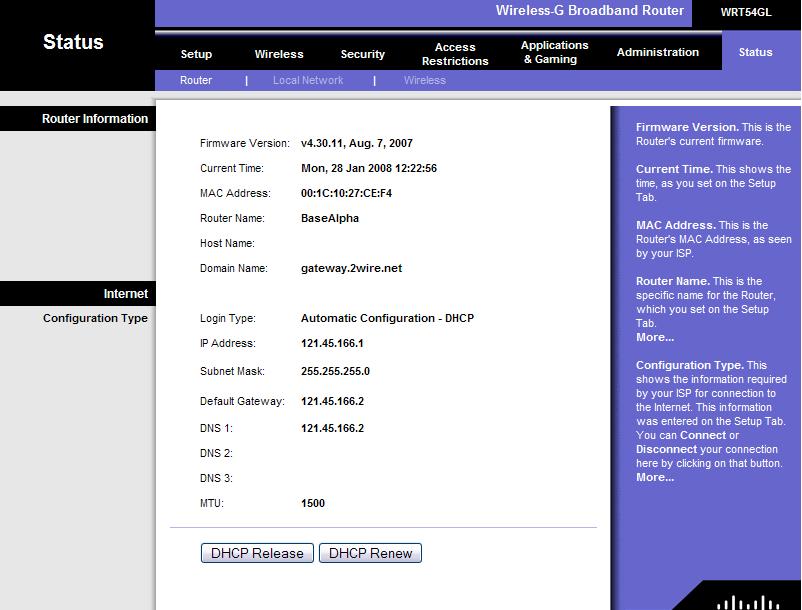
Task: Select firmware version v4.30.11 text
Action: tap(357, 143)
